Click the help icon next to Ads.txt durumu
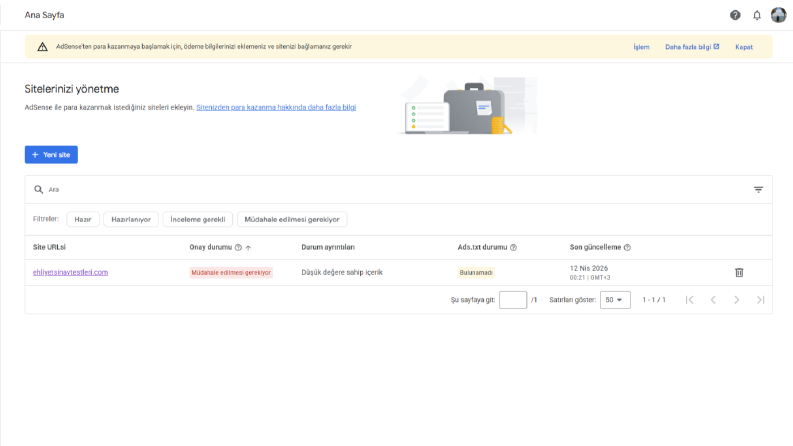Viewport: 793px width, 446px height. coord(513,247)
